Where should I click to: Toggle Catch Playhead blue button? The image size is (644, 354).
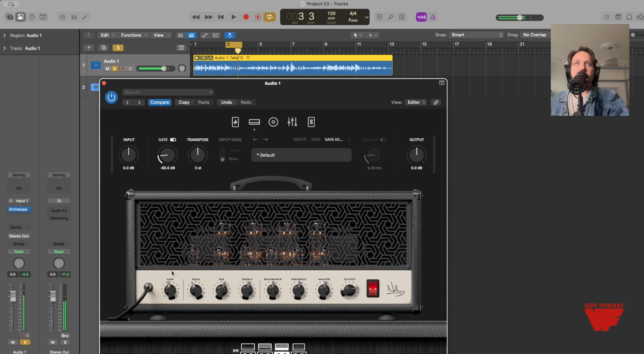230,35
